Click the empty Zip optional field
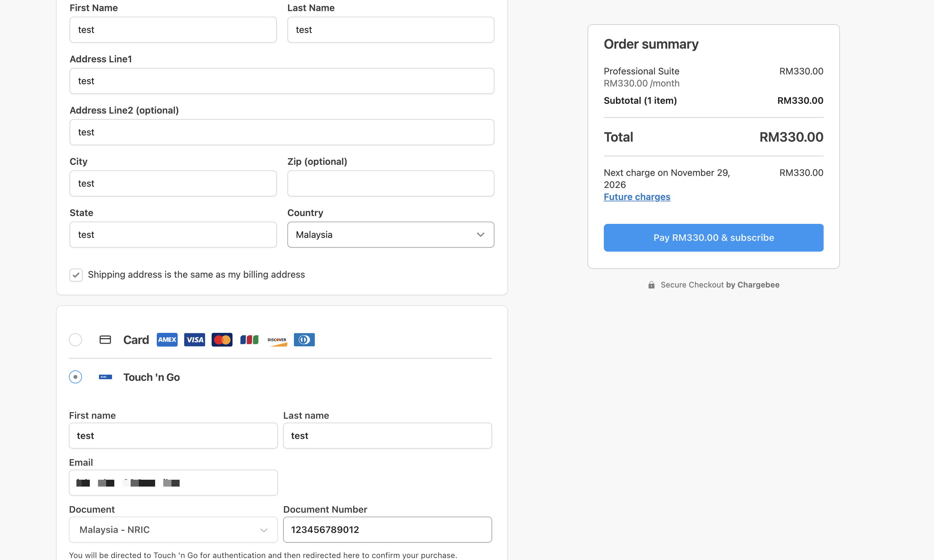Image resolution: width=934 pixels, height=560 pixels. tap(391, 183)
